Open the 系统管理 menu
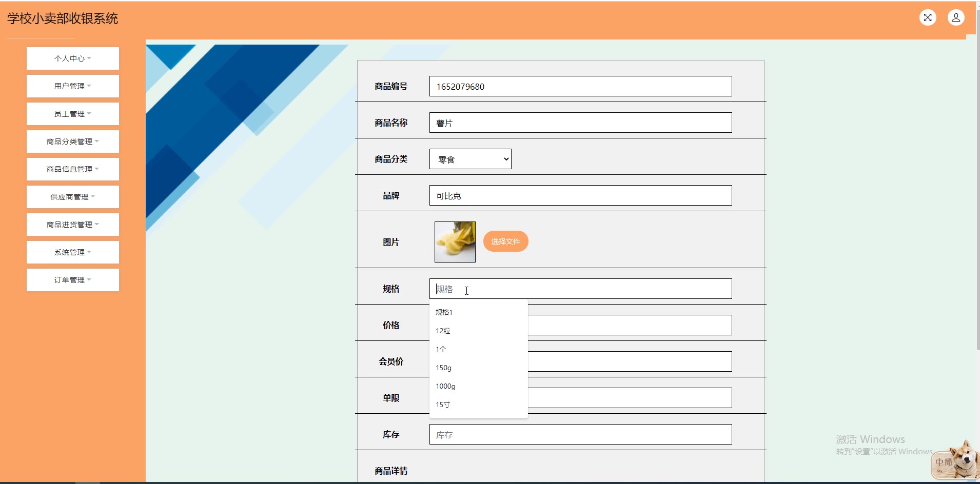Screen dimensions: 980x484 (x=73, y=252)
